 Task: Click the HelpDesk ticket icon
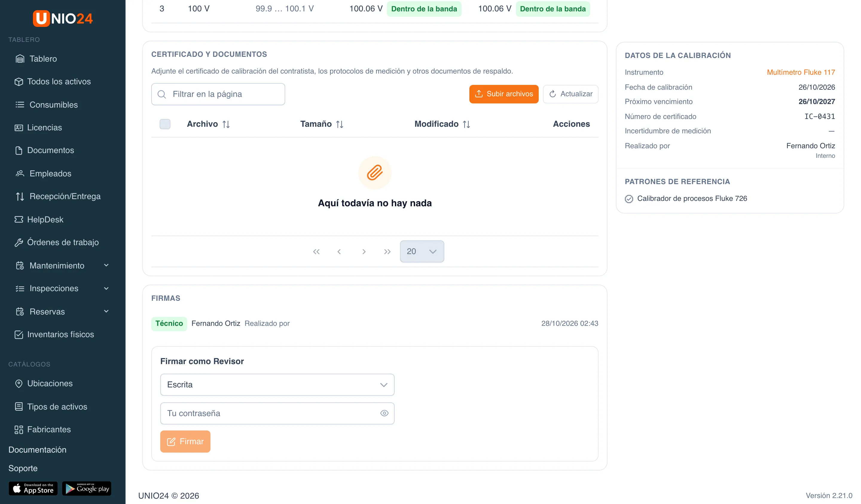[x=19, y=219]
